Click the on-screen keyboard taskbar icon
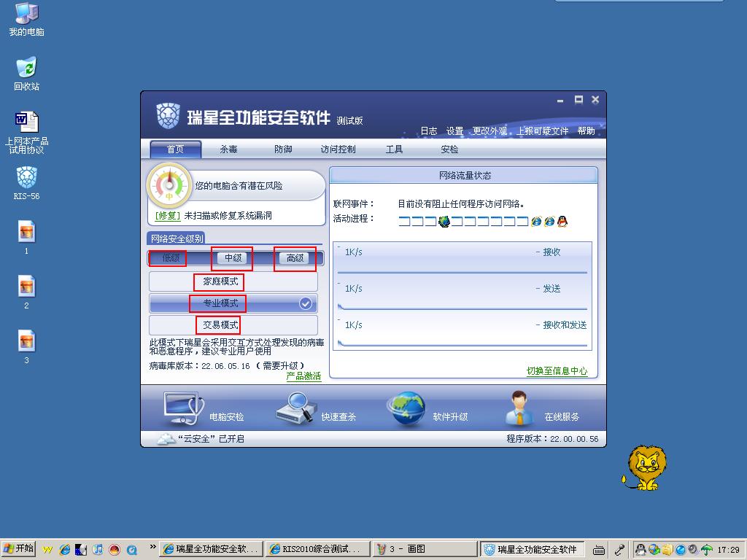 pos(599,550)
